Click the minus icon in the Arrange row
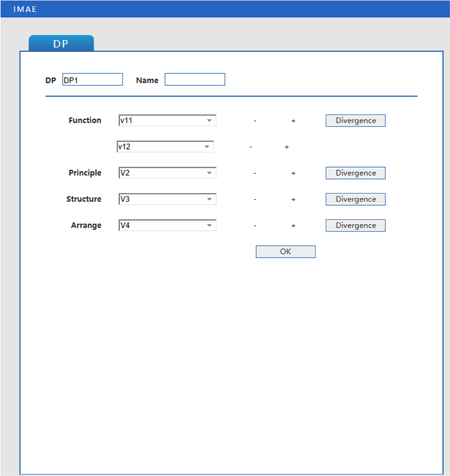The height and width of the screenshot is (476, 450). click(x=255, y=226)
